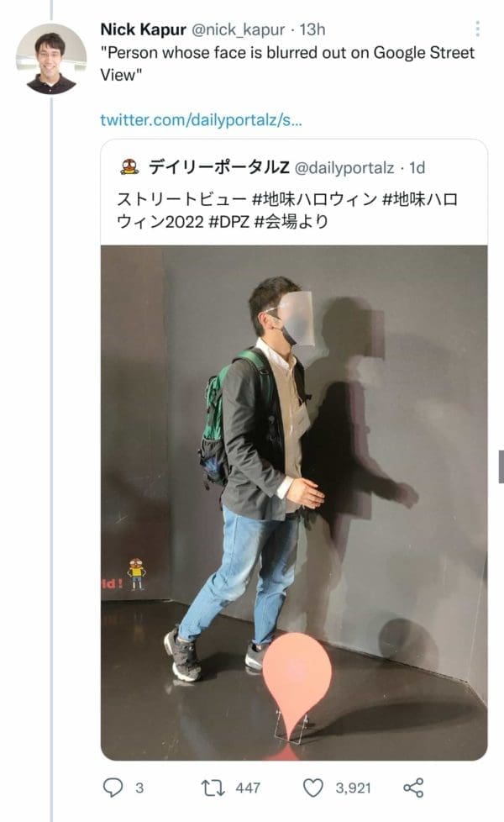504x822 pixels.
Task: Click the @nick_kapur handle
Action: point(239,30)
